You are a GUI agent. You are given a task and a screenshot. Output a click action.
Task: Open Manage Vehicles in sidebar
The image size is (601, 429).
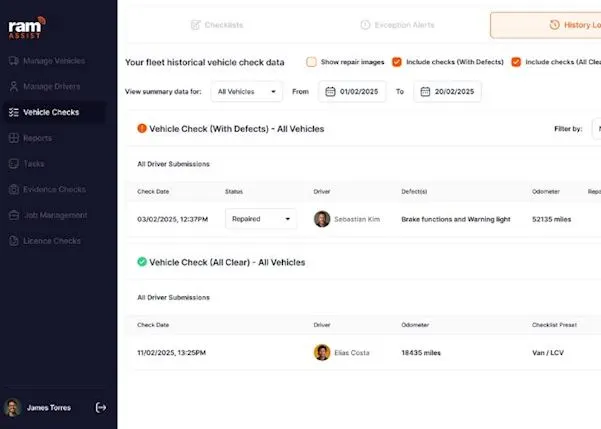[54, 61]
